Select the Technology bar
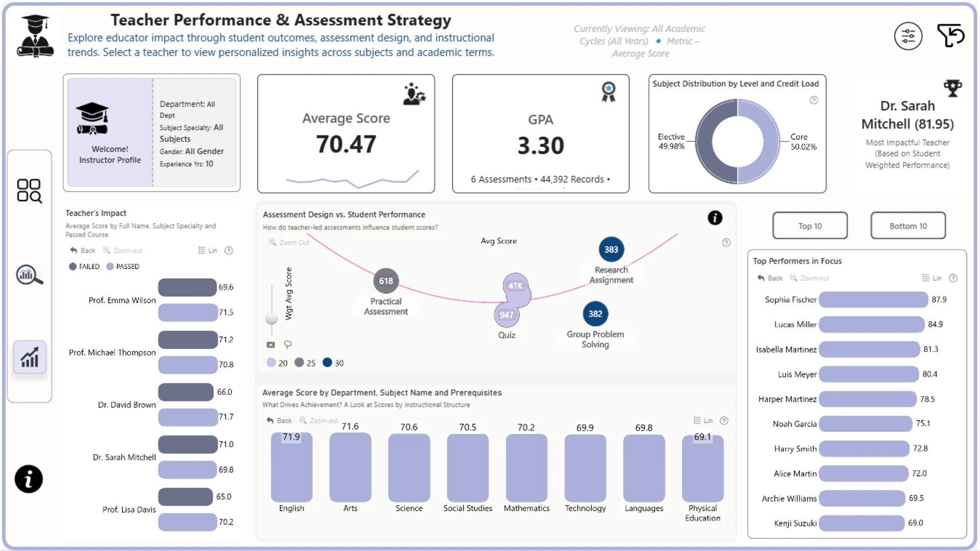Screen dimensions: 980x551 (x=585, y=468)
